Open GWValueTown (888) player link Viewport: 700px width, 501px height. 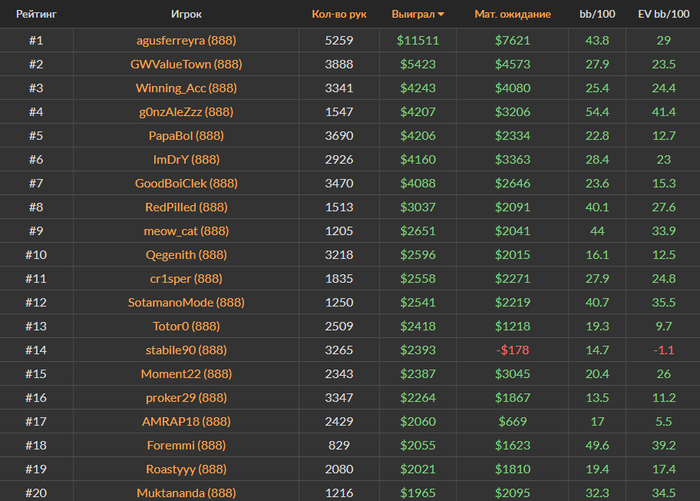[x=186, y=64]
